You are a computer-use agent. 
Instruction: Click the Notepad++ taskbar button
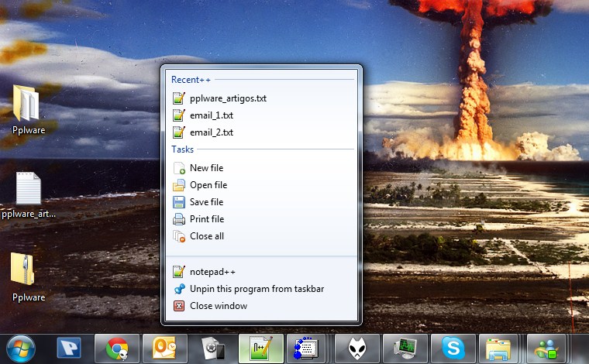pos(261,349)
